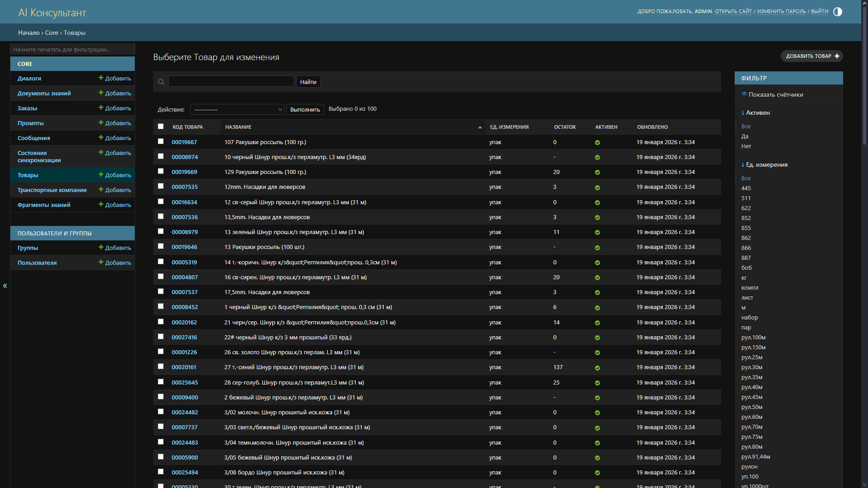
Task: Click the Название column sort arrow
Action: (x=480, y=127)
